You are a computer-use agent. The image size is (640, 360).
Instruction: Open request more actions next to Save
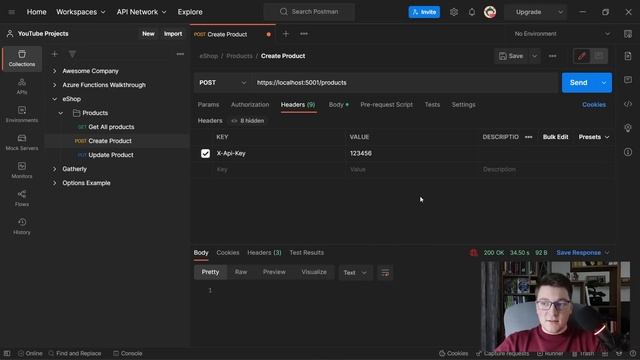(x=552, y=56)
